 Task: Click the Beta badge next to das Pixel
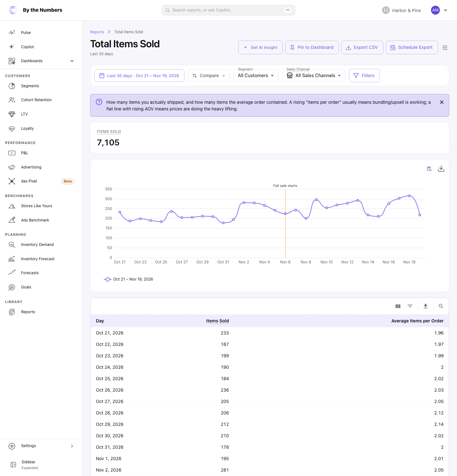point(68,182)
